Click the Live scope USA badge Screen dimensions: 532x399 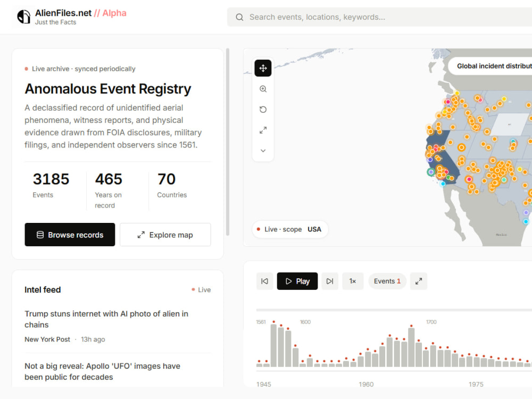(x=290, y=229)
